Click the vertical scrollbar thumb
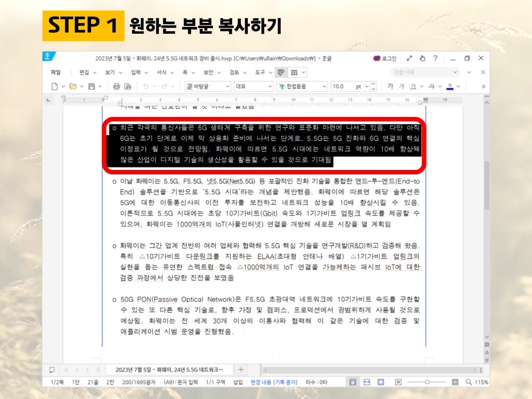 tap(487, 185)
